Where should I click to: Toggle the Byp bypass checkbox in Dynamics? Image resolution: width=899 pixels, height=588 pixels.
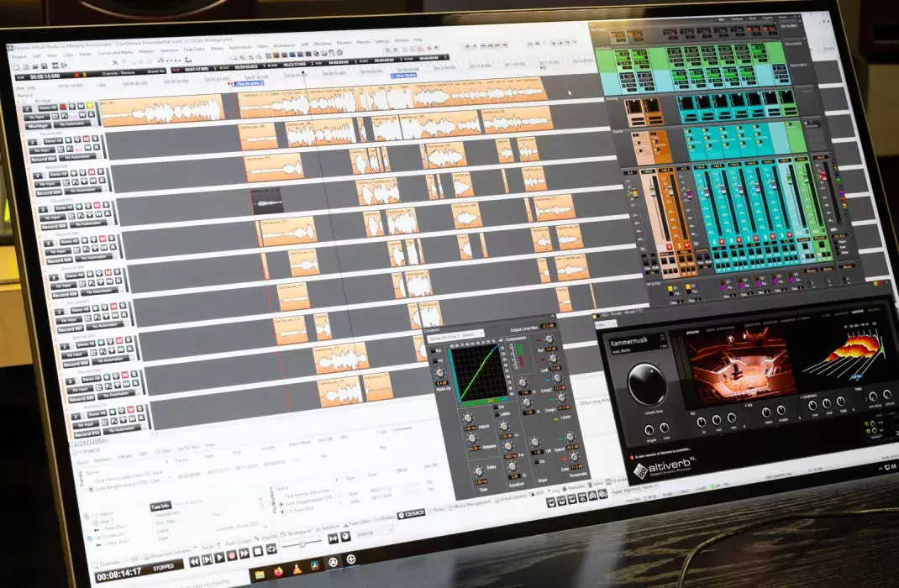click(x=434, y=351)
